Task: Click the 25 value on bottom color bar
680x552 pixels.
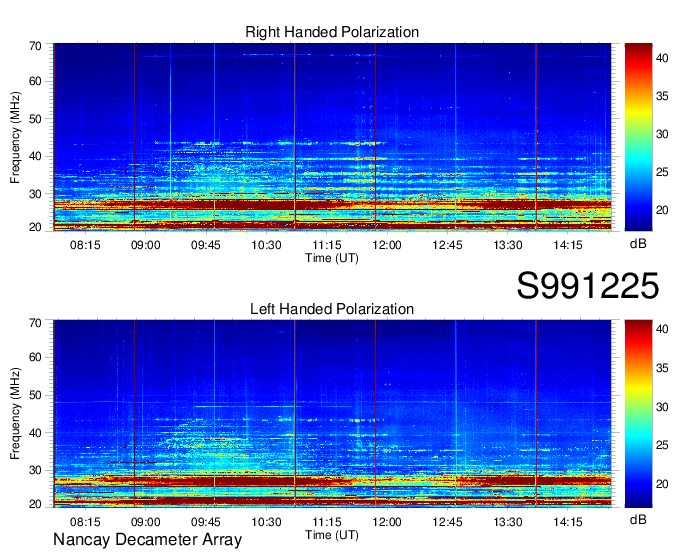Action: [x=662, y=445]
